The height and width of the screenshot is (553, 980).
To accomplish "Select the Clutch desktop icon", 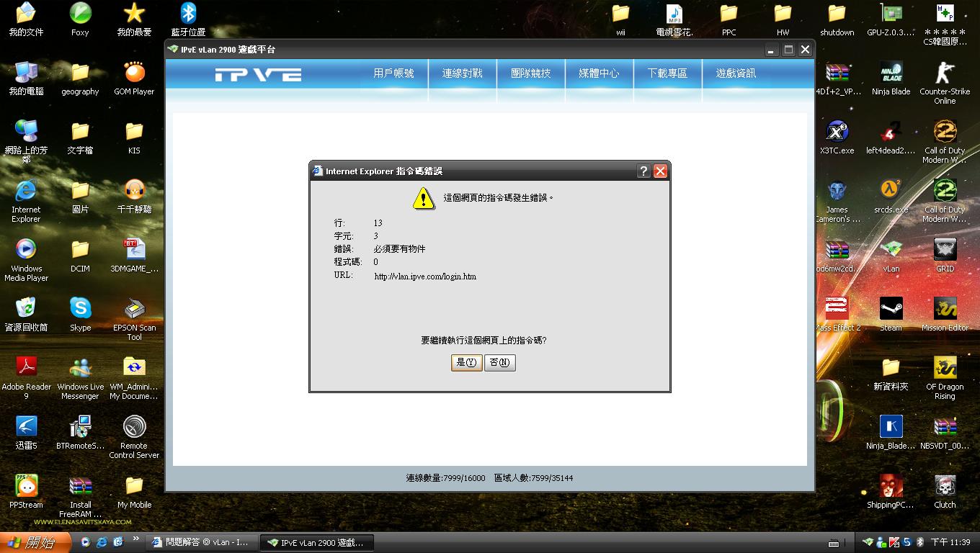I will pos(945,491).
